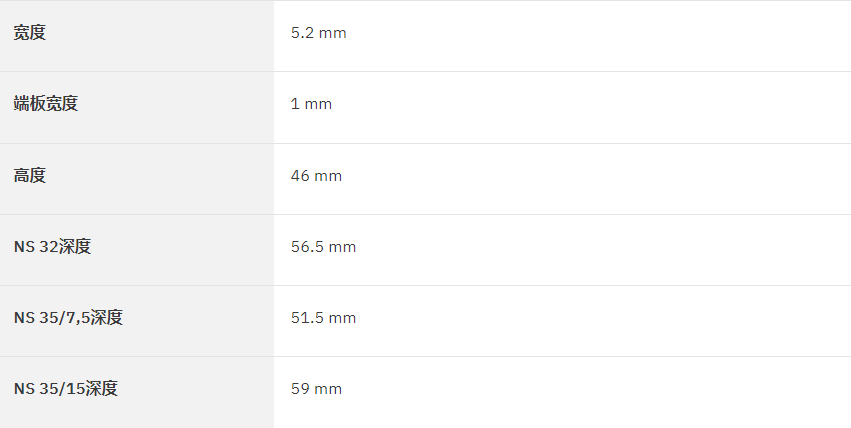Select the 51.5 mm depth value
Screen dimensions: 851x428
coord(323,318)
